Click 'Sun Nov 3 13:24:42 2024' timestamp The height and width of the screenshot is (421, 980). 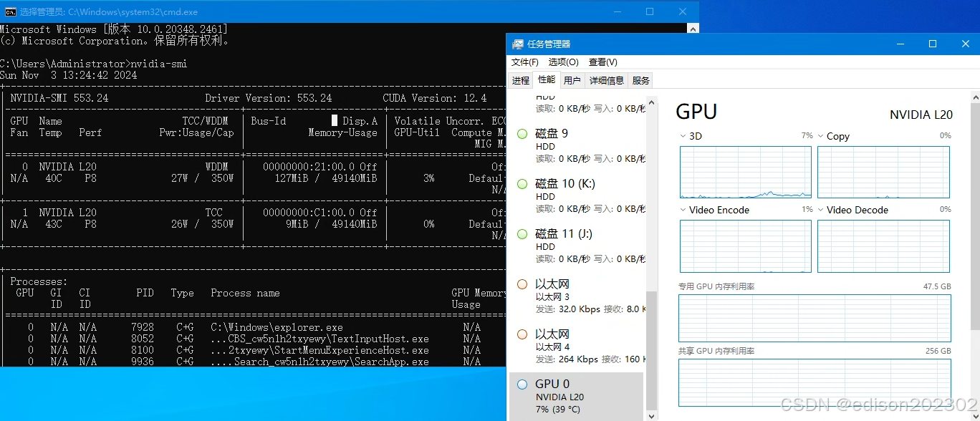(x=68, y=75)
